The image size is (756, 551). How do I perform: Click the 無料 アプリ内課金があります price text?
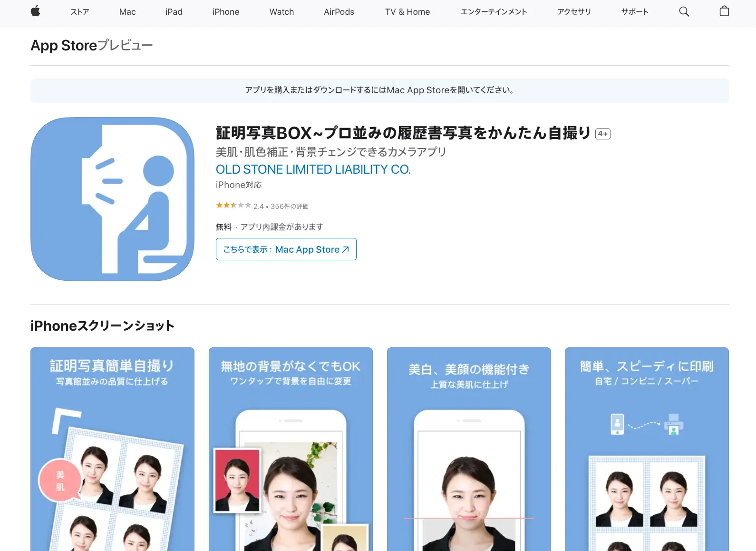click(x=270, y=227)
